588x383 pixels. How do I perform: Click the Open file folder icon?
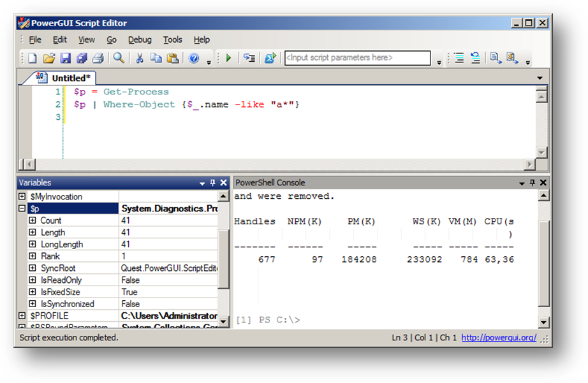[48, 58]
